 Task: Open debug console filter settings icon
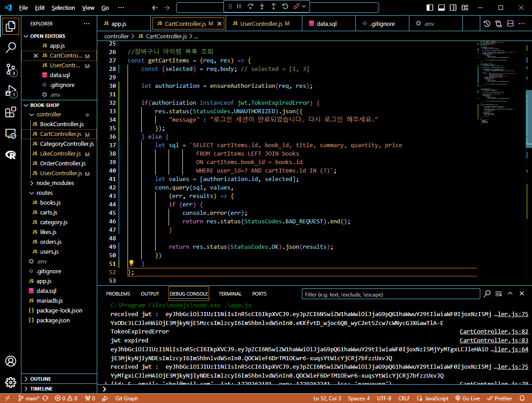pos(487,294)
